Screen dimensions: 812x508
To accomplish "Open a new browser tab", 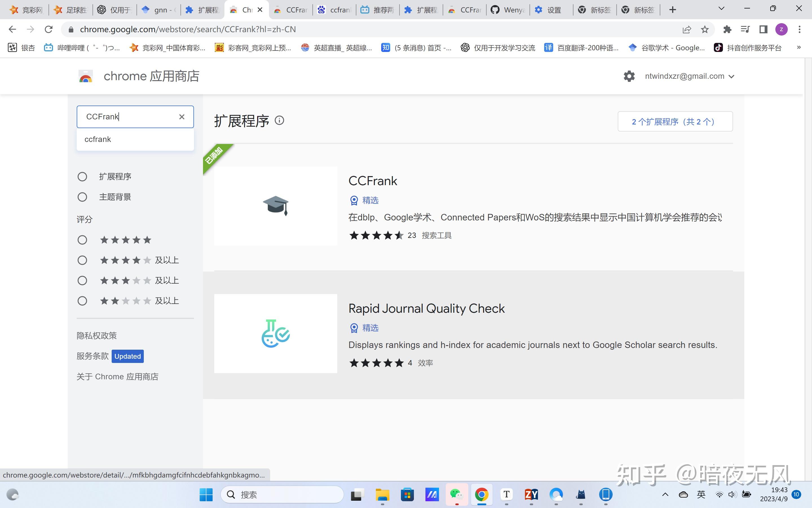I will pos(672,10).
